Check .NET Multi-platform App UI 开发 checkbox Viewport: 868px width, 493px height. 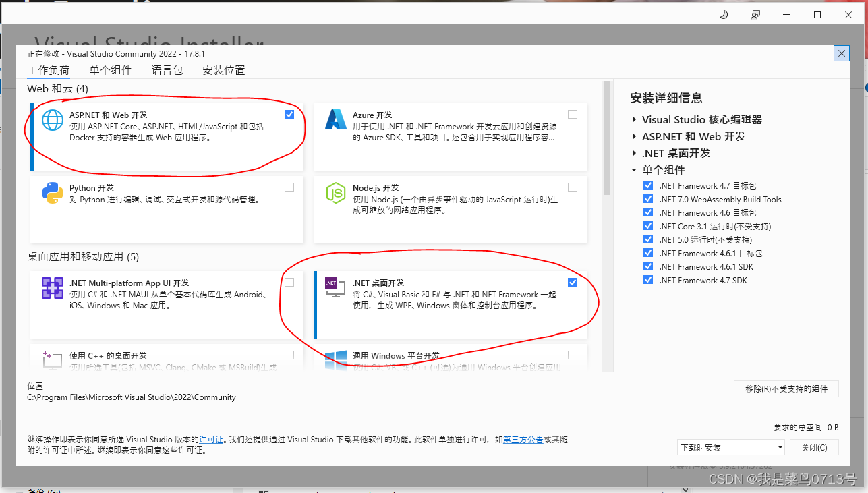[x=289, y=282]
